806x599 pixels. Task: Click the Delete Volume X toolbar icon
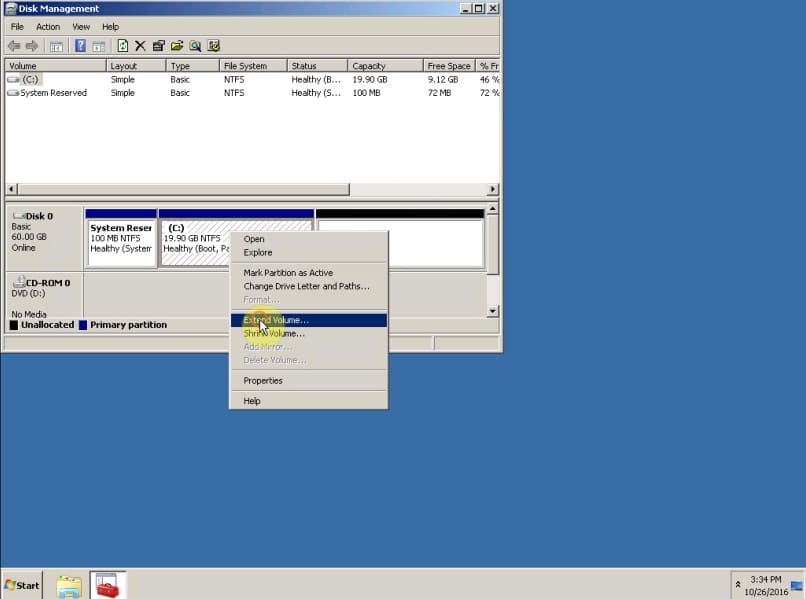[x=139, y=45]
